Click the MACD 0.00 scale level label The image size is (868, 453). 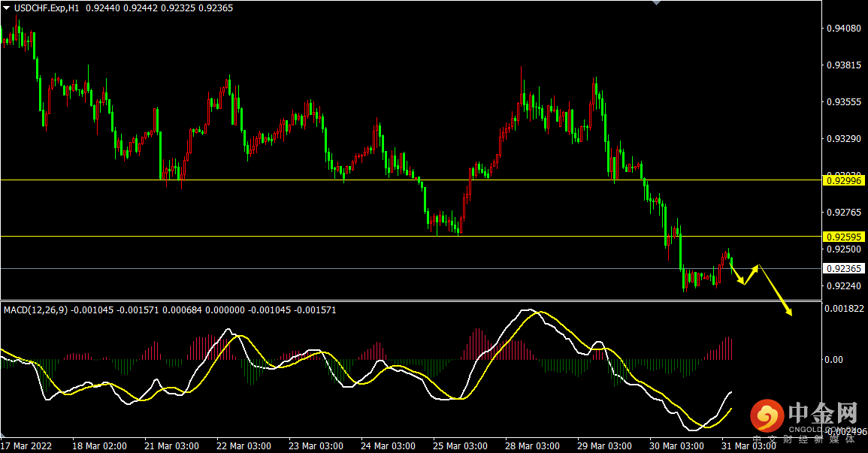click(x=833, y=360)
